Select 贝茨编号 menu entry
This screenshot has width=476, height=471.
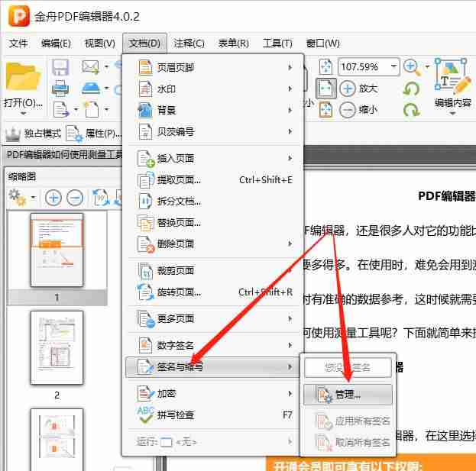point(212,131)
